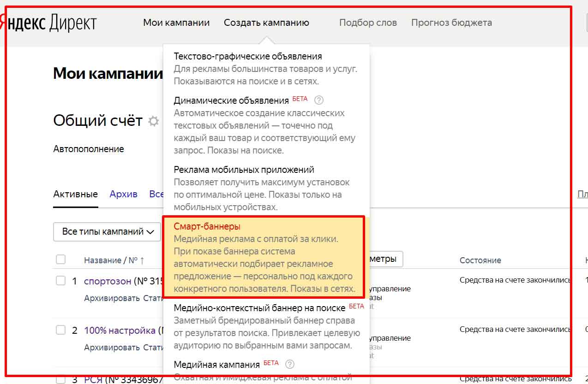Select the 100% настройка campaign checkbox
588x384 pixels.
(60, 330)
